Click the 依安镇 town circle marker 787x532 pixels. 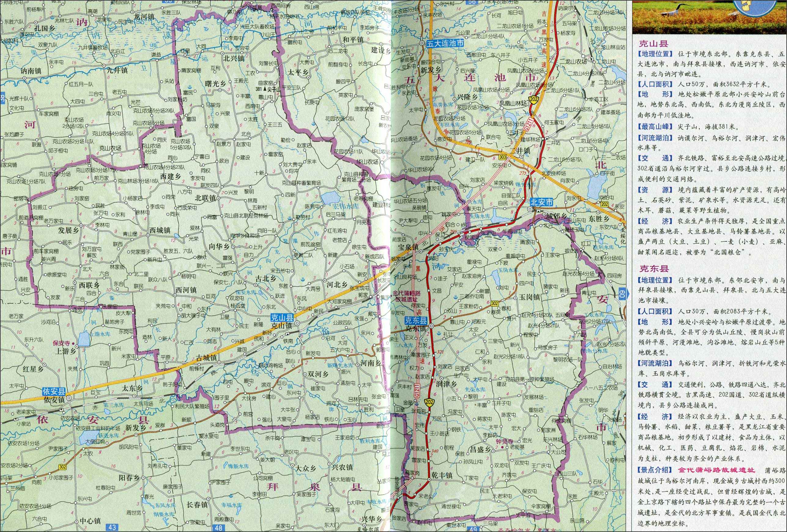(69, 398)
